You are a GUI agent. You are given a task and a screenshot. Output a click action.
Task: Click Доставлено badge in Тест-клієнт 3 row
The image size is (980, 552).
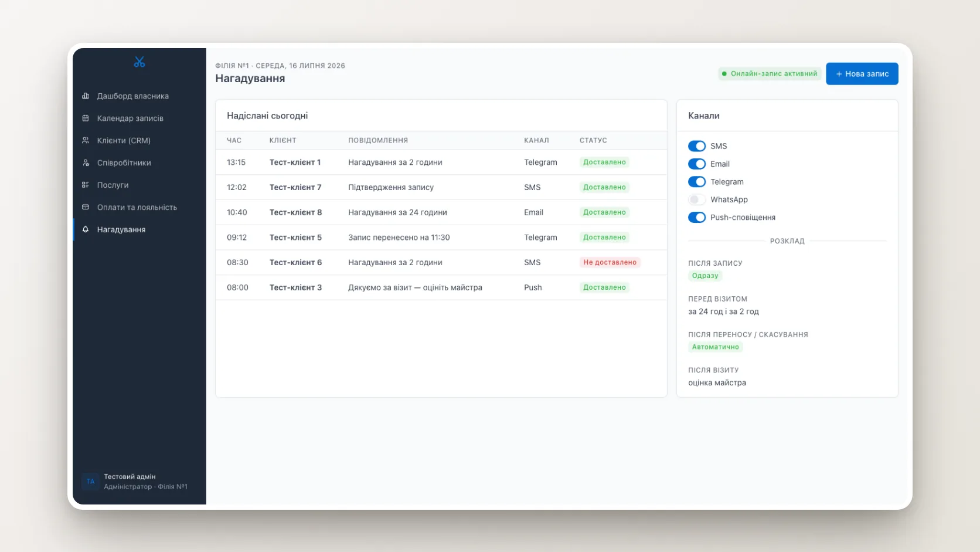pos(604,287)
